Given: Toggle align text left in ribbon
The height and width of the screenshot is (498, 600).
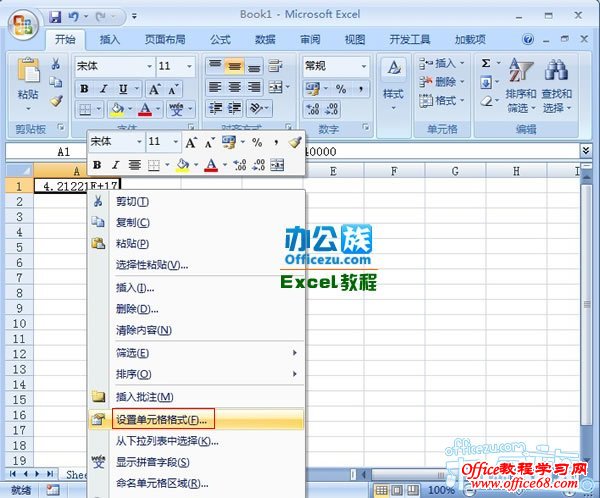Looking at the screenshot, I should [215, 88].
